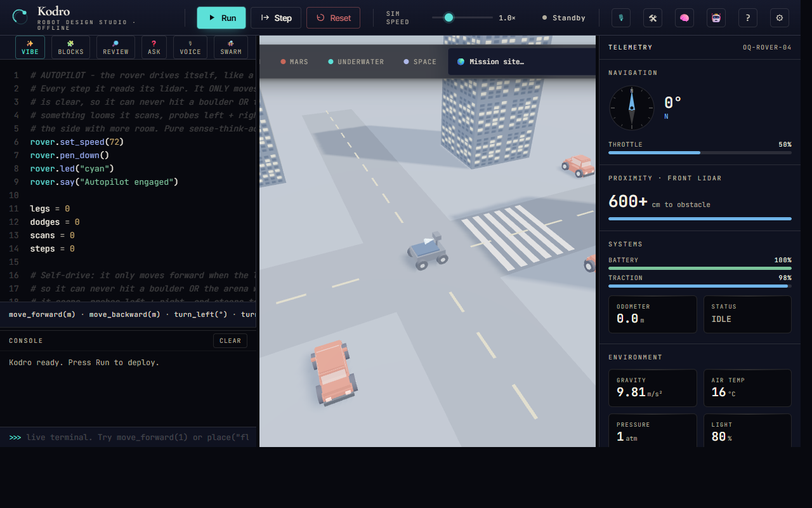Open help with the question mark icon
Viewport: 812px width, 508px height.
coord(748,18)
